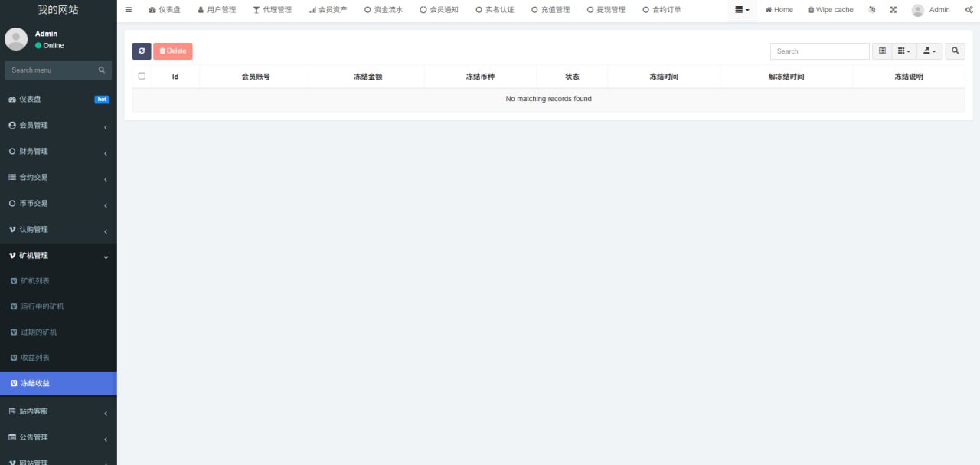Open the top bar list-style dropdown
This screenshot has height=465, width=980.
coord(742,10)
